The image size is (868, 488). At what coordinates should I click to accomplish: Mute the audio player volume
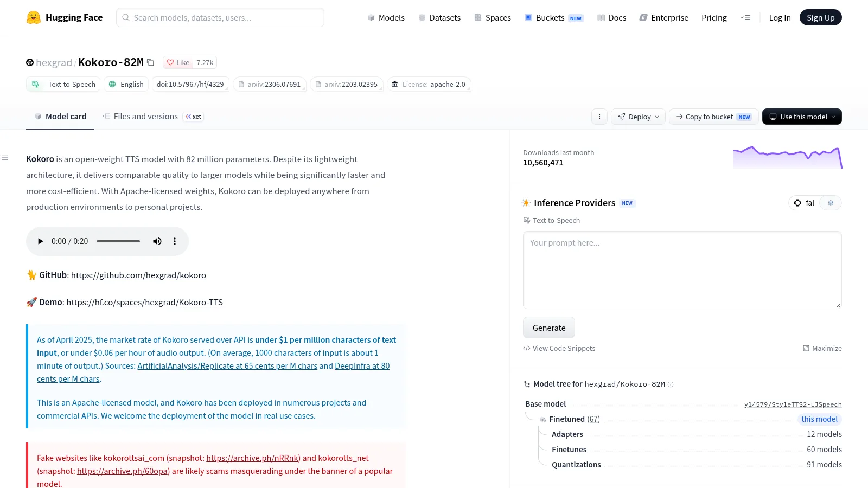157,241
